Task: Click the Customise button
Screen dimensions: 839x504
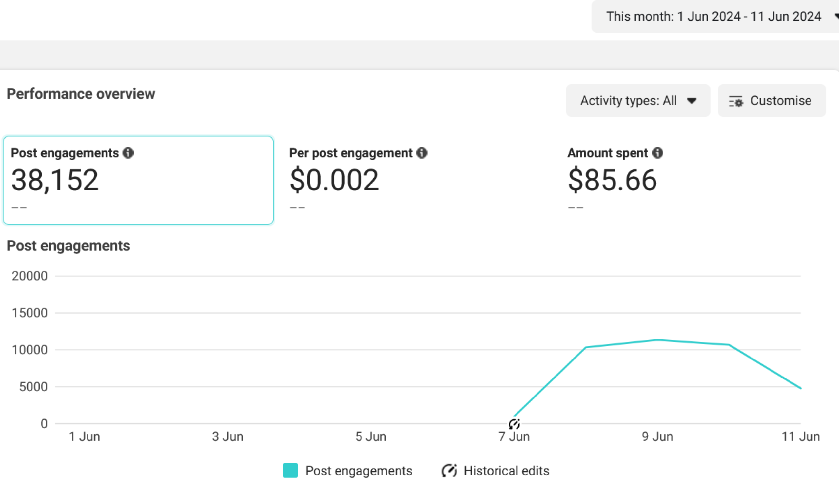Action: coord(772,101)
